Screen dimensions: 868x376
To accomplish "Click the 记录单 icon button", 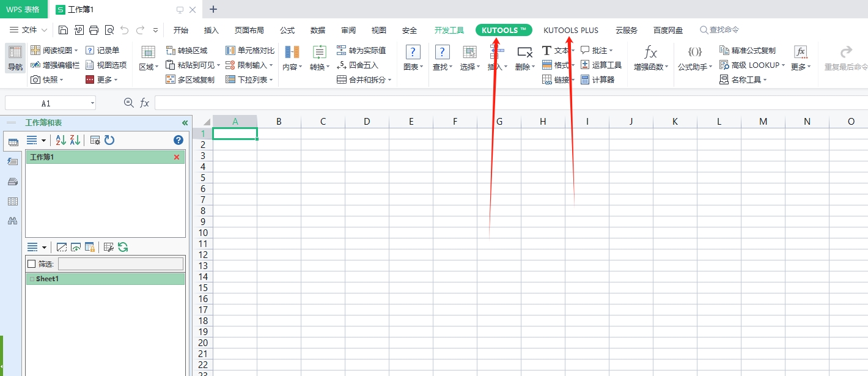I will pos(102,50).
